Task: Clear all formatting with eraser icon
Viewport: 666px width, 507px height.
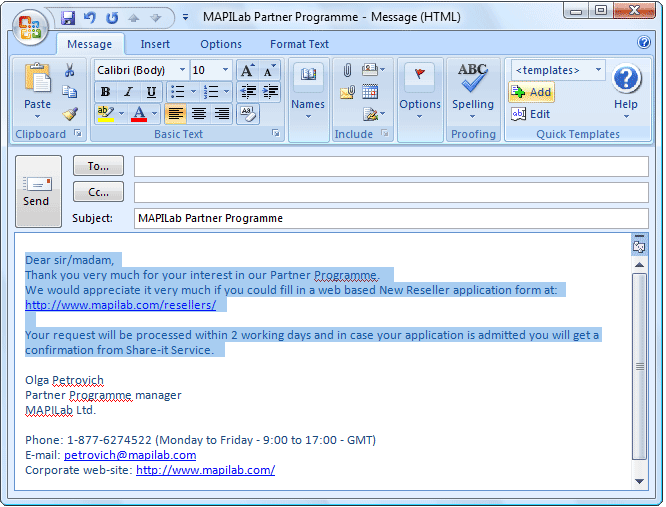Action: coord(248,114)
